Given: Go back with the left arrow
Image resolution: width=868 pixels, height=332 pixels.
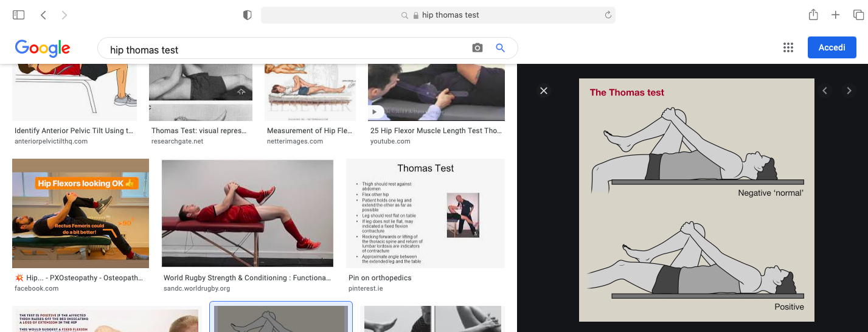Looking at the screenshot, I should (43, 15).
